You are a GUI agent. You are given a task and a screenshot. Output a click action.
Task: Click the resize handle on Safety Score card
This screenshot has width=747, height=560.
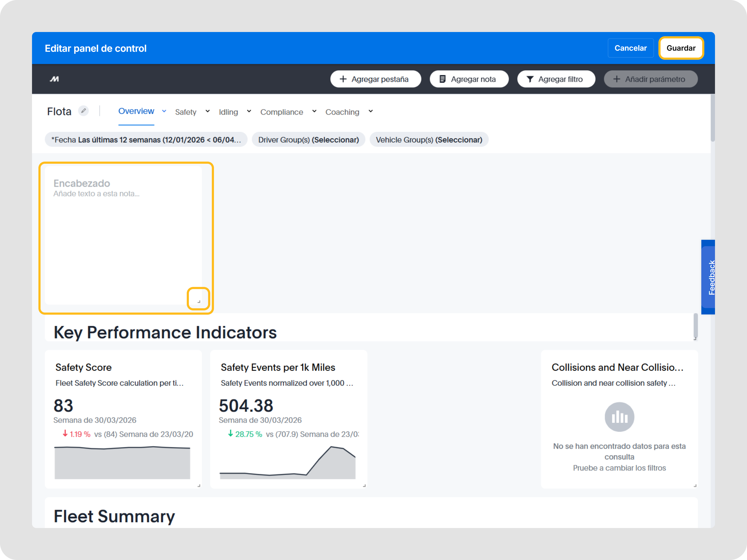[x=199, y=486]
